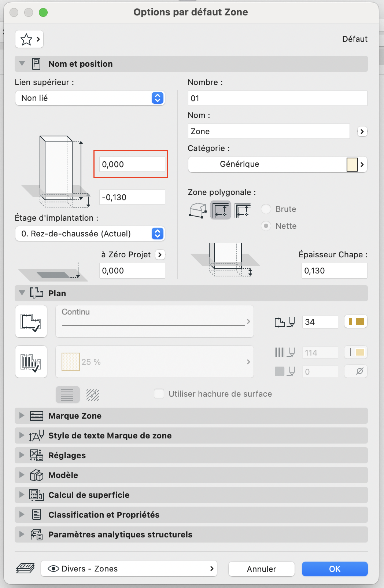Image resolution: width=384 pixels, height=588 pixels.
Task: Click the background pen number field 0
Action: click(x=320, y=371)
